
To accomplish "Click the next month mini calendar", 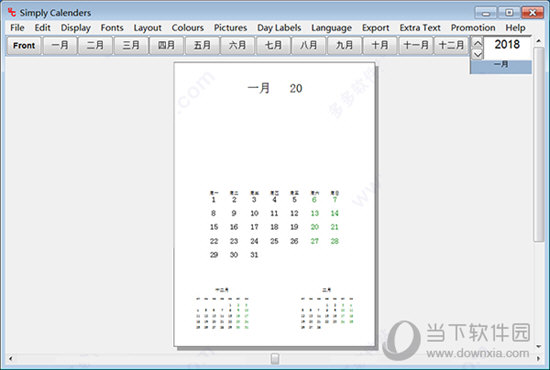I will tap(327, 309).
